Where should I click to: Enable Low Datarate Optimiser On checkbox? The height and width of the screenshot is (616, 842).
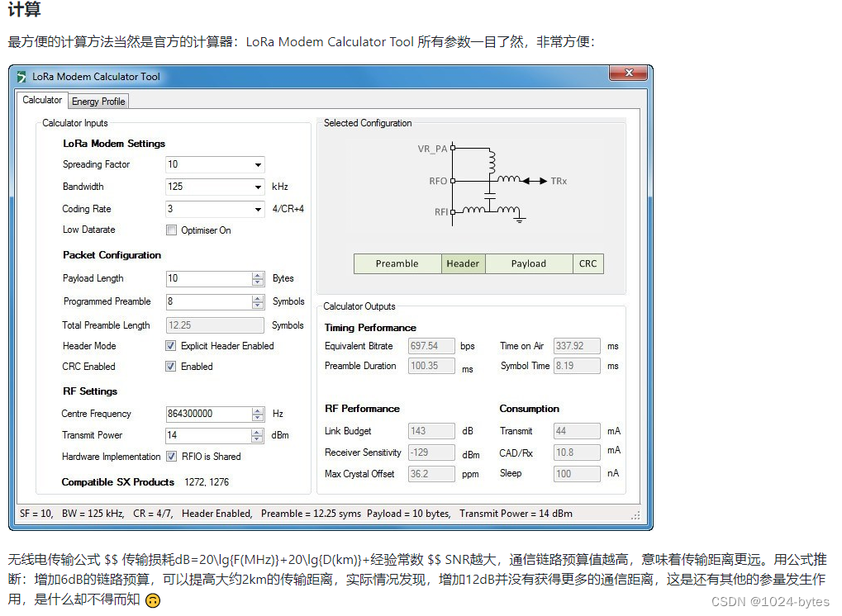click(171, 230)
